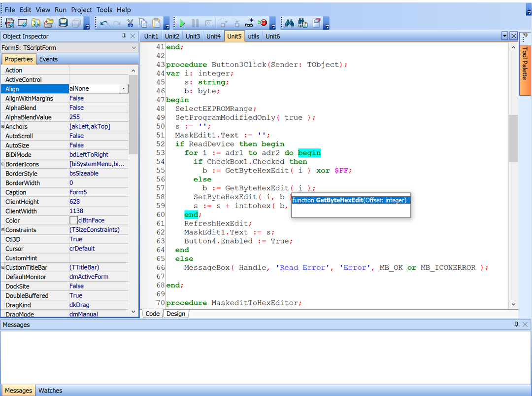Open the File menu

point(10,10)
